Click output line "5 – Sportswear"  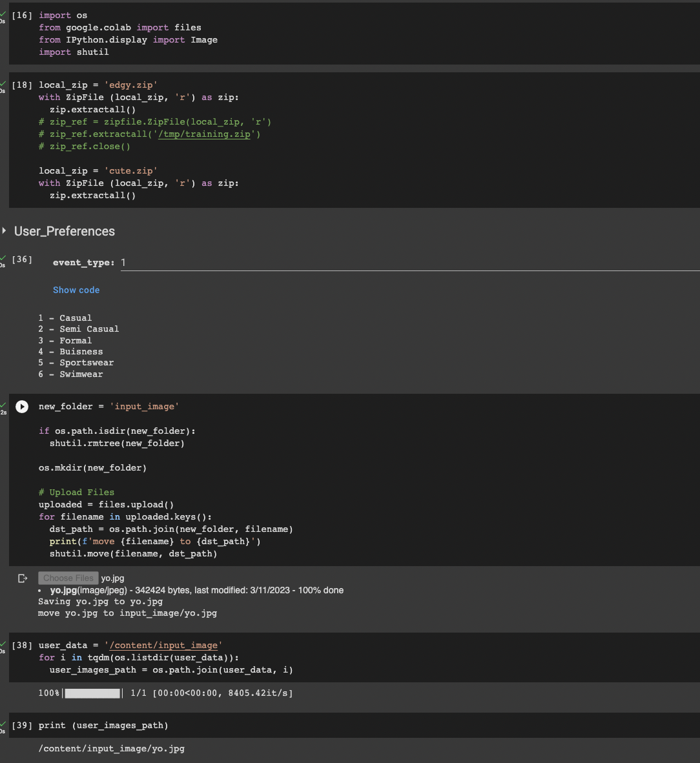[x=76, y=363]
